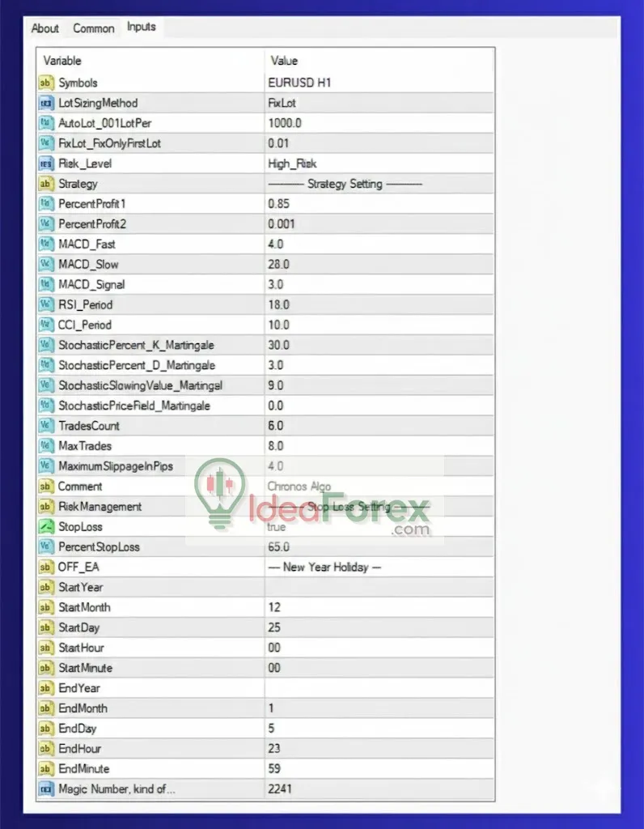This screenshot has height=829, width=644.
Task: Open the LotSizingMethod value FixLot
Action: [x=282, y=103]
